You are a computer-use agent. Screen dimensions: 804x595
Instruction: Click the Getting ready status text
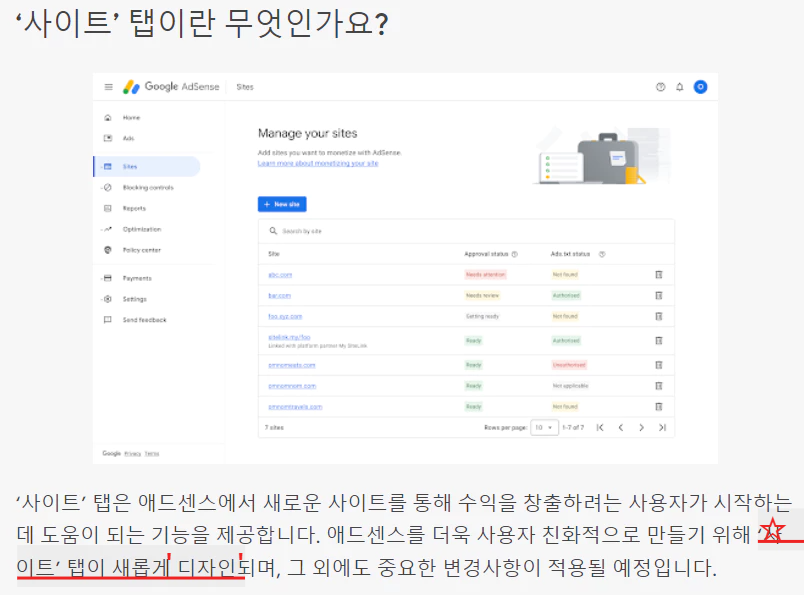pyautogui.click(x=482, y=316)
